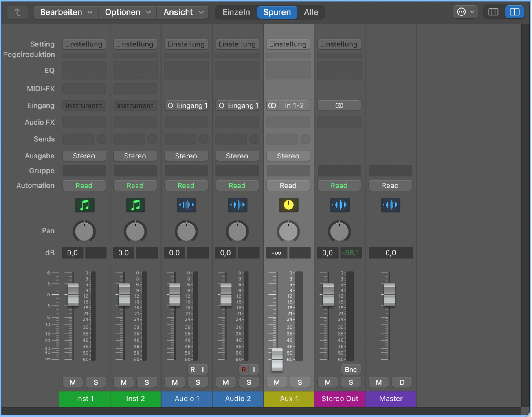
Task: Open Inst 1 Stereo output menu
Action: pyautogui.click(x=84, y=156)
